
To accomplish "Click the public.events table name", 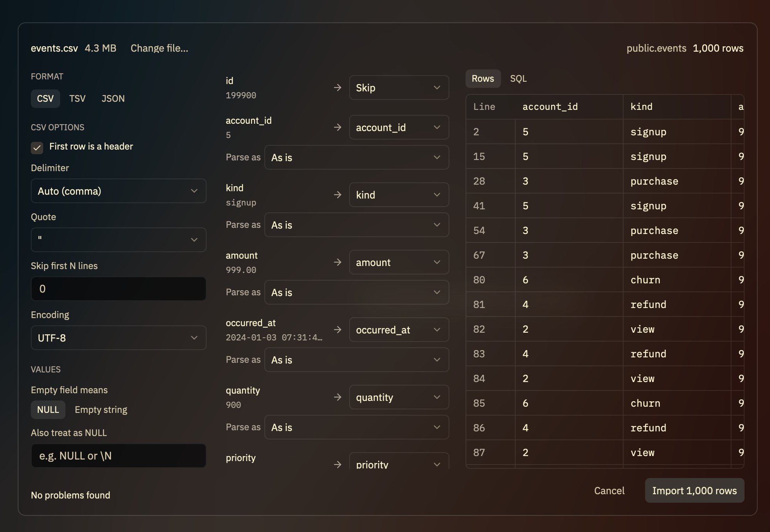I will point(656,48).
